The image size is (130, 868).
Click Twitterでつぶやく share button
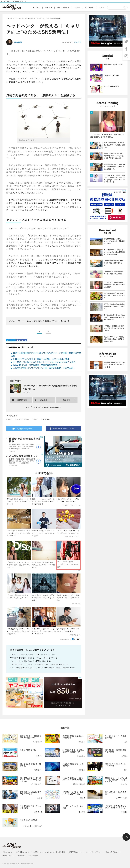pos(24,429)
